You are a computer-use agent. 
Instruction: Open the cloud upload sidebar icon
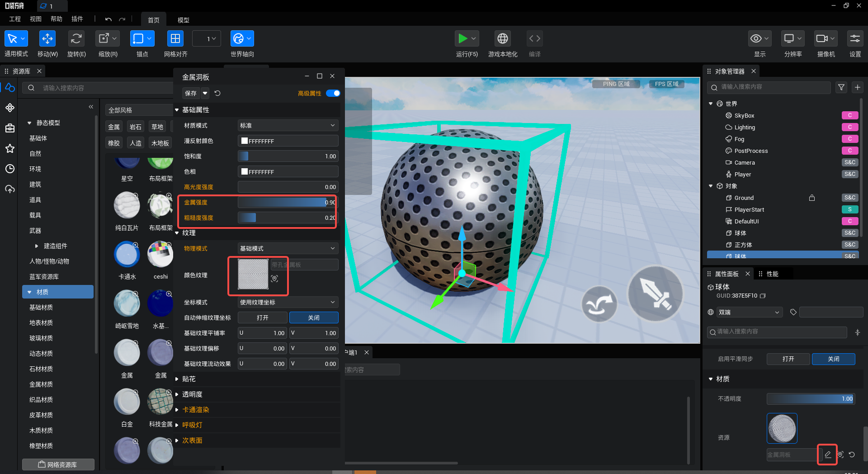10,189
